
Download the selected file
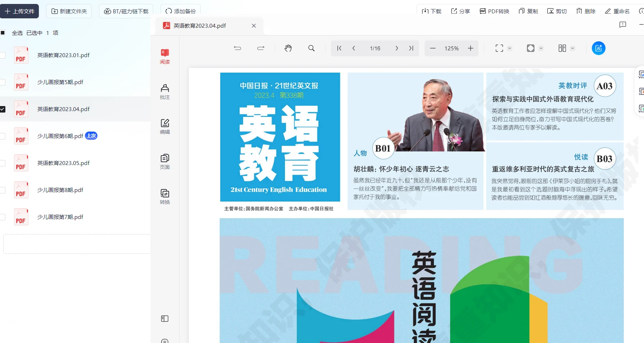point(431,11)
